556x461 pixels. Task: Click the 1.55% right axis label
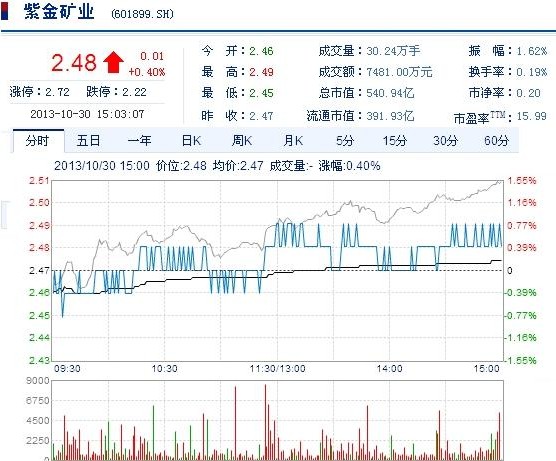(x=522, y=180)
